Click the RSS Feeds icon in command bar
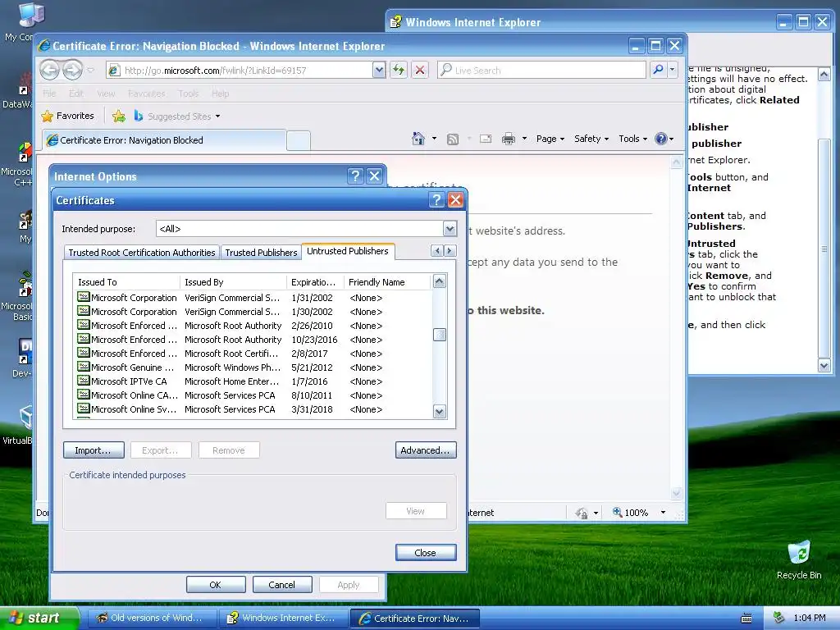 click(453, 139)
